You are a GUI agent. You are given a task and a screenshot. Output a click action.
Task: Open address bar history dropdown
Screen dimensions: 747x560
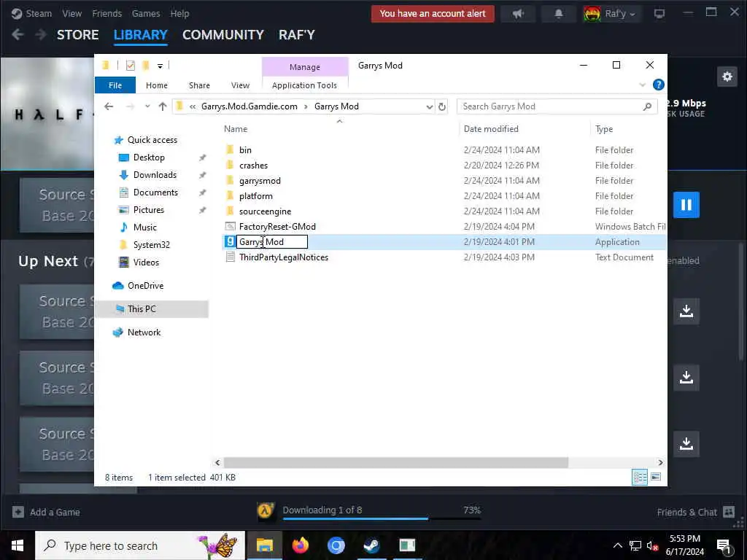[429, 106]
